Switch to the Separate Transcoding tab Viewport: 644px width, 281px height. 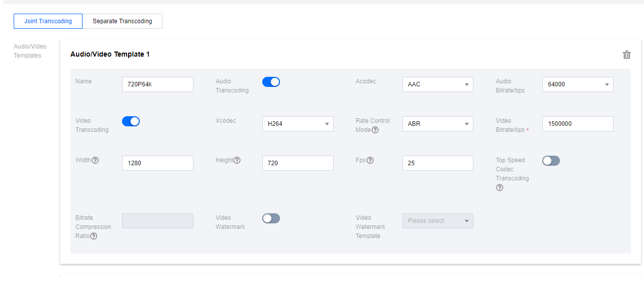[123, 21]
